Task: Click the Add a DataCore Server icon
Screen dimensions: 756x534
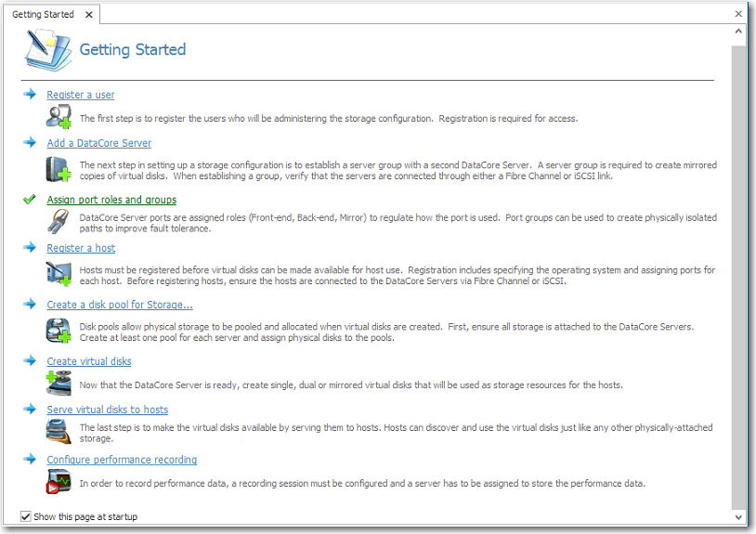Action: click(59, 169)
